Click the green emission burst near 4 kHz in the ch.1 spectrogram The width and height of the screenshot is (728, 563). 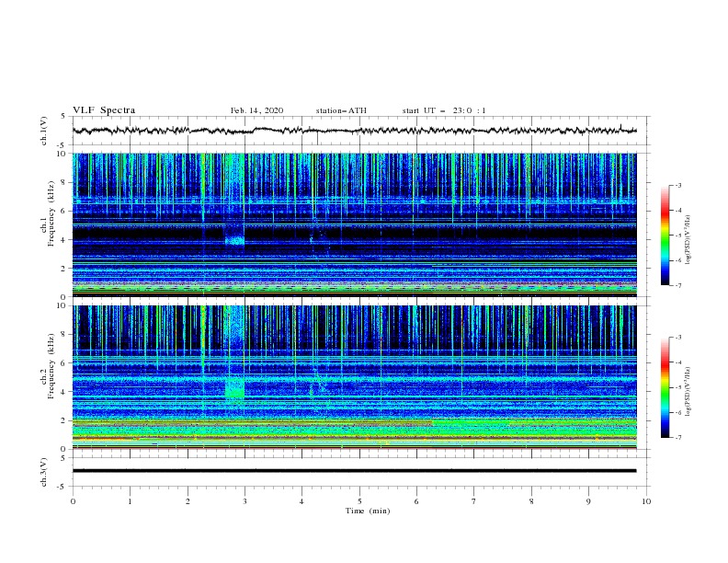(234, 240)
